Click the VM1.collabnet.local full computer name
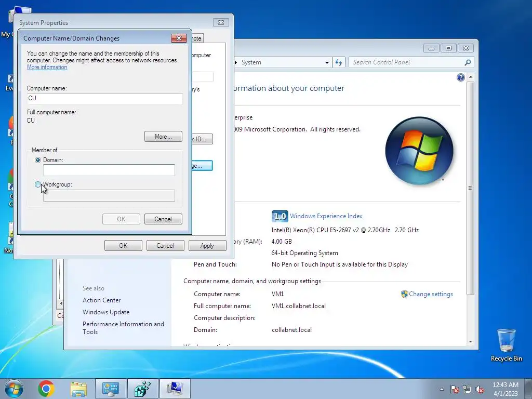532x399 pixels. 299,306
